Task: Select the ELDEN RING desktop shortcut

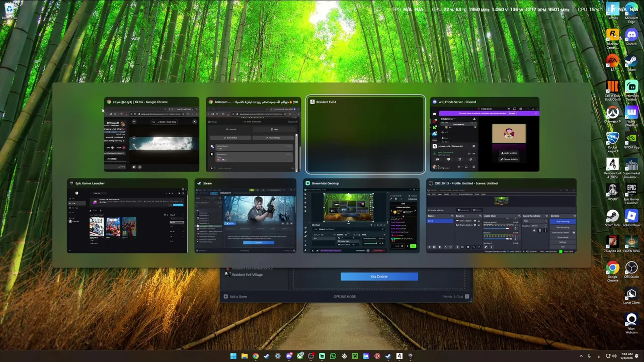Action: pos(631,245)
